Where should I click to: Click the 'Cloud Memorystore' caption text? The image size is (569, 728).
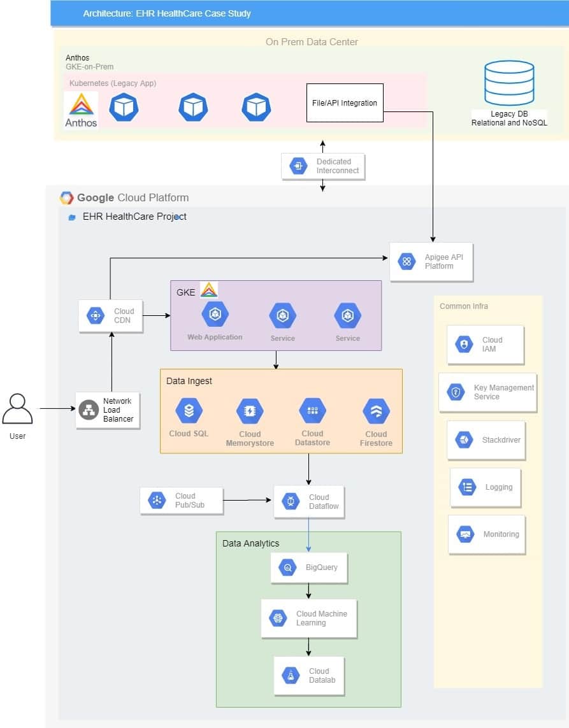pyautogui.click(x=250, y=438)
